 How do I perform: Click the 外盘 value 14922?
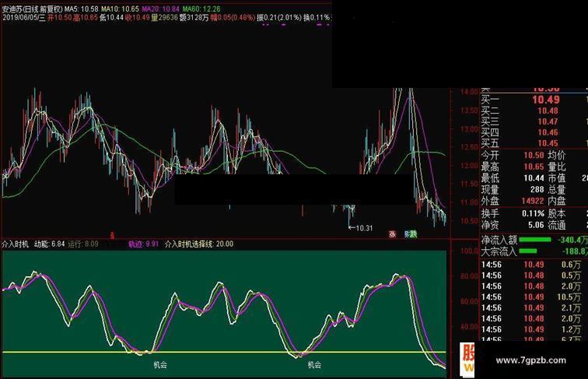point(533,201)
